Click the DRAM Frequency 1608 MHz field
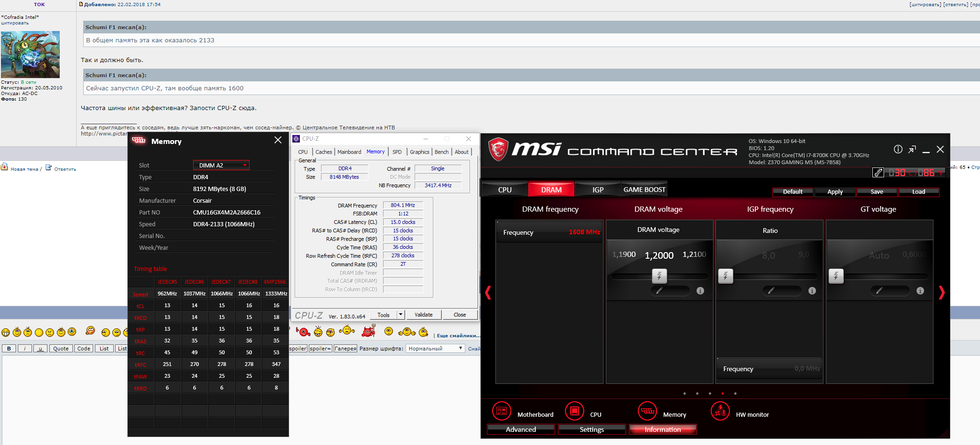Screen dimensions: 980x445 (x=549, y=232)
